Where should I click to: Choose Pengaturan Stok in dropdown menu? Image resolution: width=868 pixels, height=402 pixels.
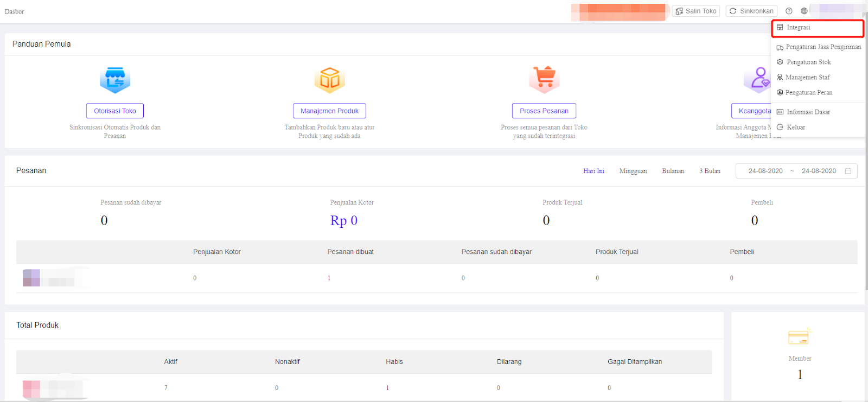(808, 62)
